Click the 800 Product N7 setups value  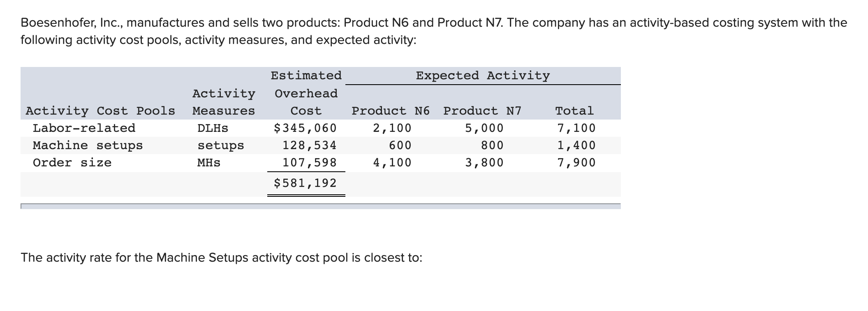(x=492, y=145)
